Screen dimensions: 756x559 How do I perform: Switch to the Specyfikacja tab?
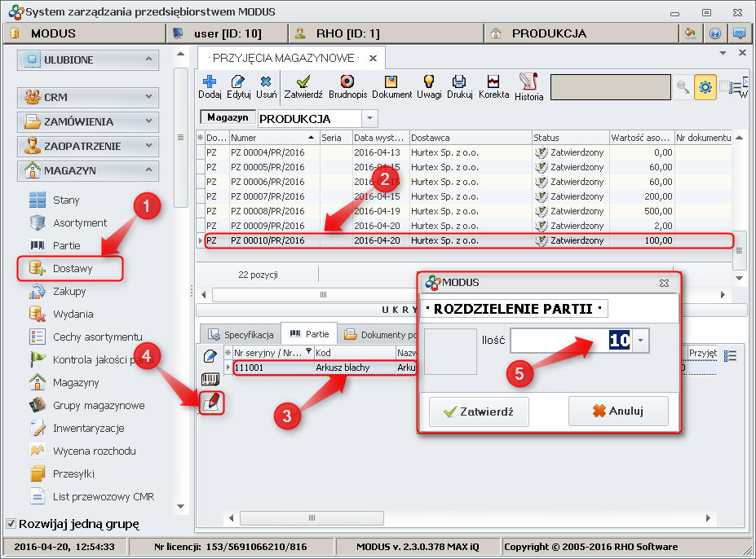click(x=241, y=334)
